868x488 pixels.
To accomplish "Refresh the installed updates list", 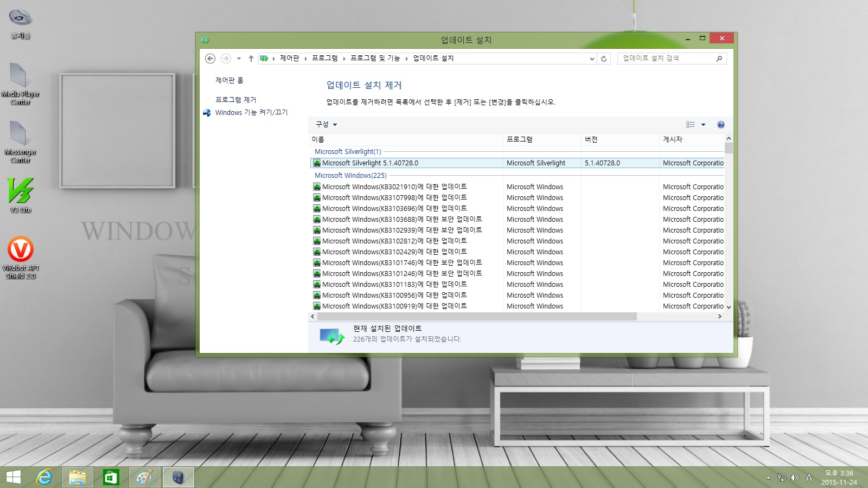I will point(604,59).
